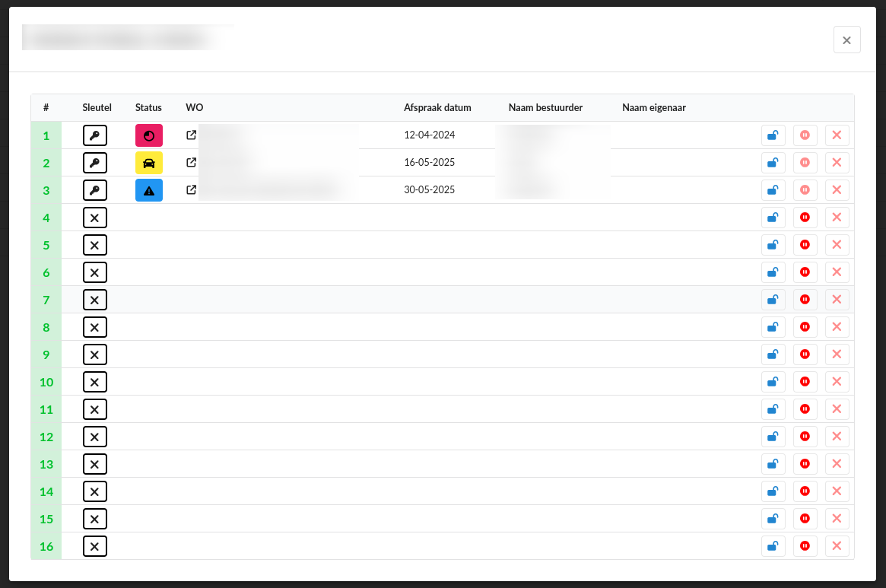Click the empty key X box in row 5
886x588 pixels.
coord(95,245)
